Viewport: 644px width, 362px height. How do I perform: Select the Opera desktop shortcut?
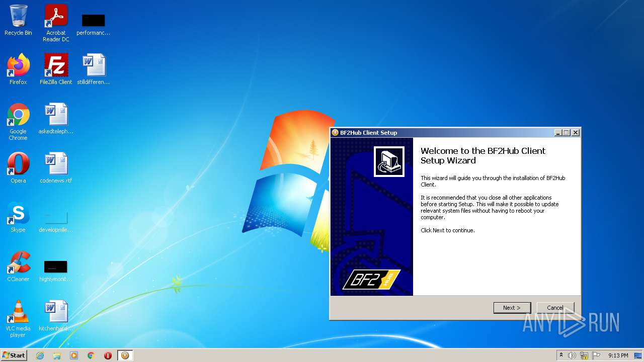(18, 168)
